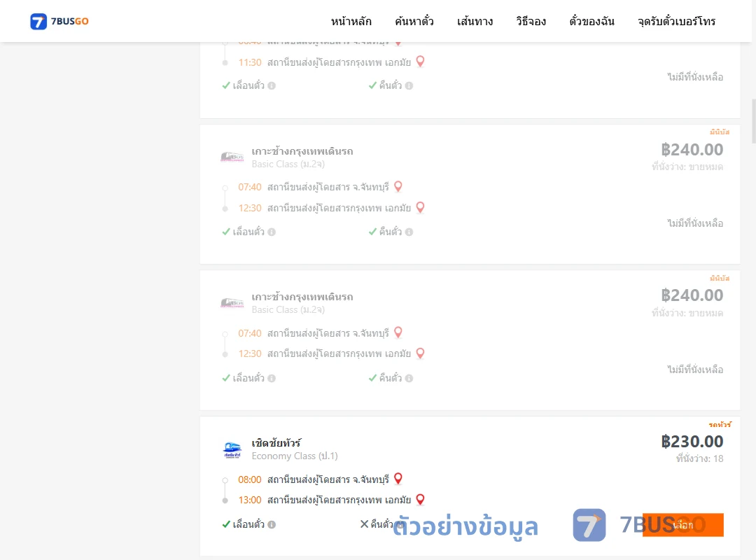The height and width of the screenshot is (560, 756).
Task: Go to ค้นหาตั๋ว in navigation
Action: (x=414, y=21)
